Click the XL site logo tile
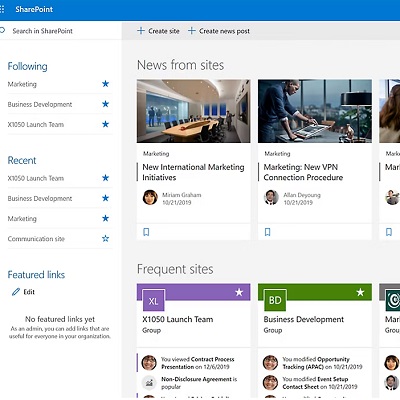This screenshot has width=400, height=400. 153,301
